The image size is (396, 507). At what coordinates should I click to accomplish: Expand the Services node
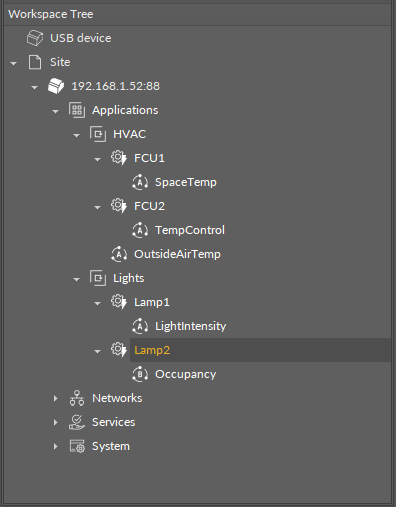point(56,422)
